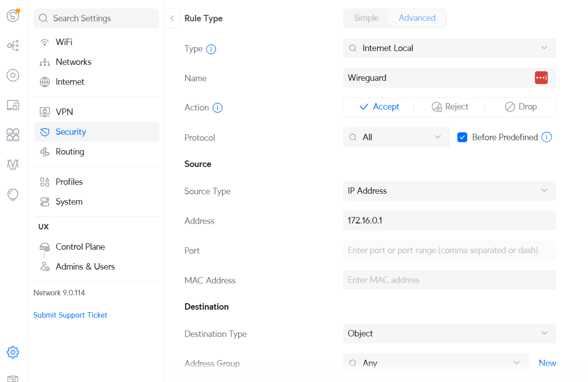Open Control Plane settings
The width and height of the screenshot is (588, 382).
coord(97,247)
